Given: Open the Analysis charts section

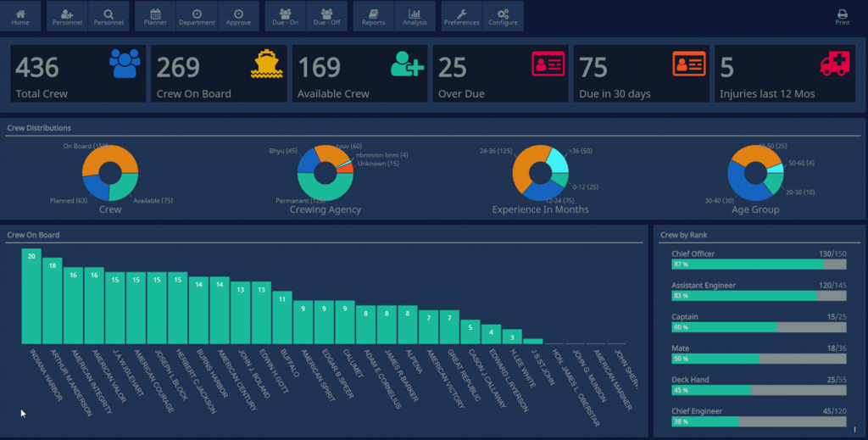Looking at the screenshot, I should coord(415,16).
